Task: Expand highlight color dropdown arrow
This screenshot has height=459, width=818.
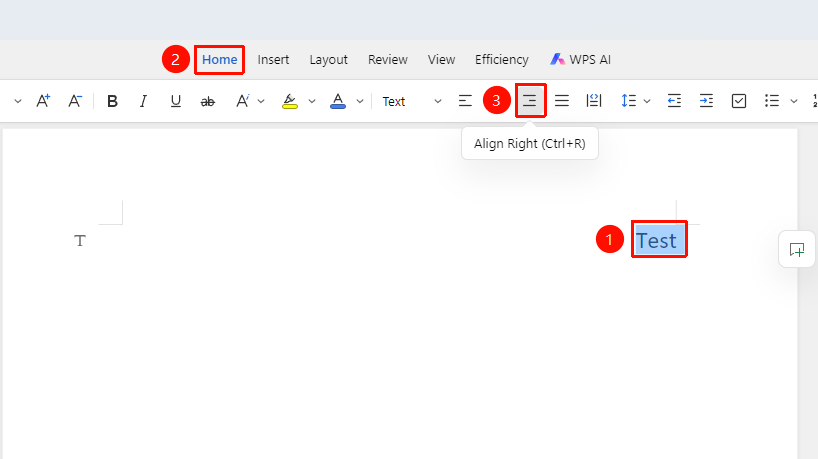Action: click(312, 101)
